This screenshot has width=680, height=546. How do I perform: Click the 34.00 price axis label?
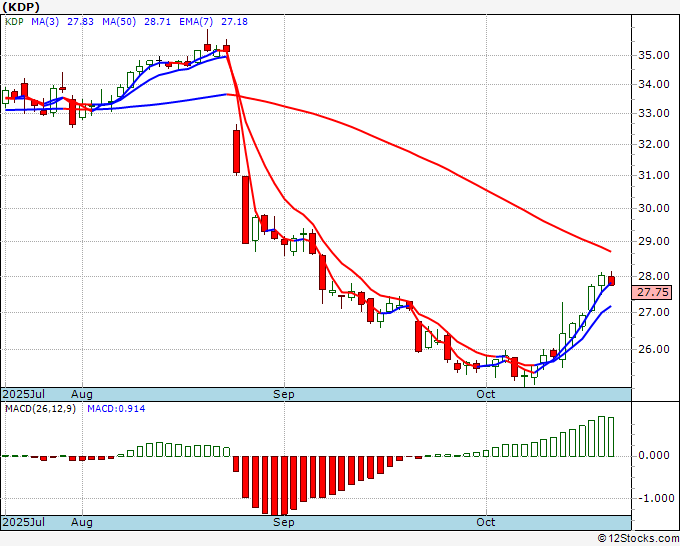(654, 85)
